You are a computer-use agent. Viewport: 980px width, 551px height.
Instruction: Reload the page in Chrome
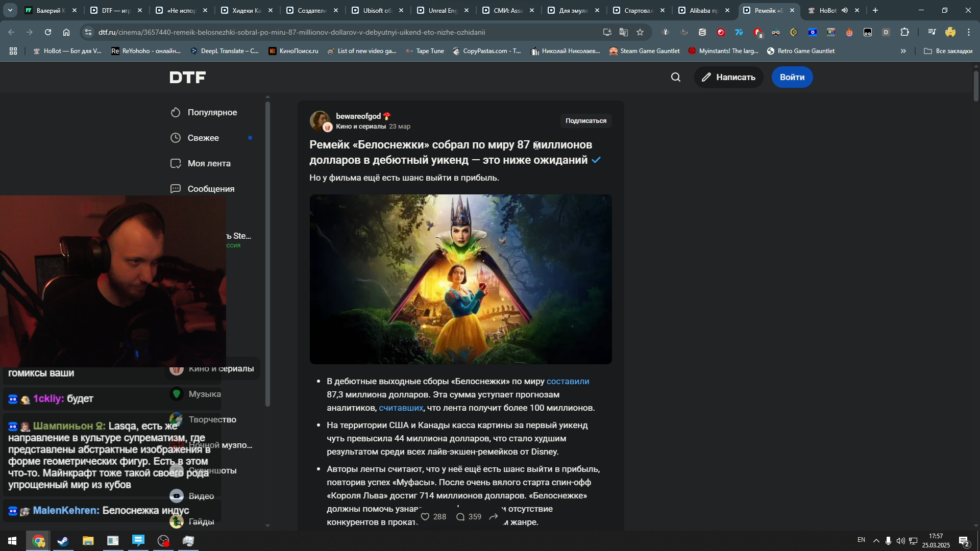[x=48, y=32]
